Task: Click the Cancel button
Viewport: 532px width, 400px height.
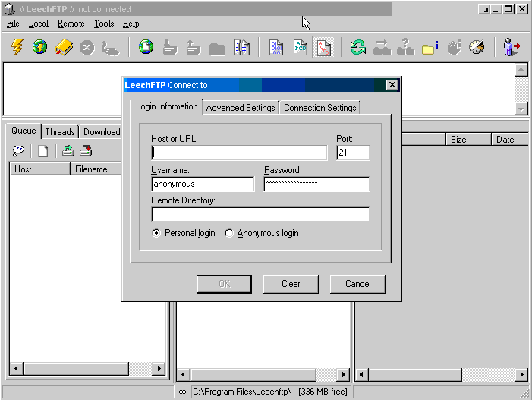Action: click(357, 284)
